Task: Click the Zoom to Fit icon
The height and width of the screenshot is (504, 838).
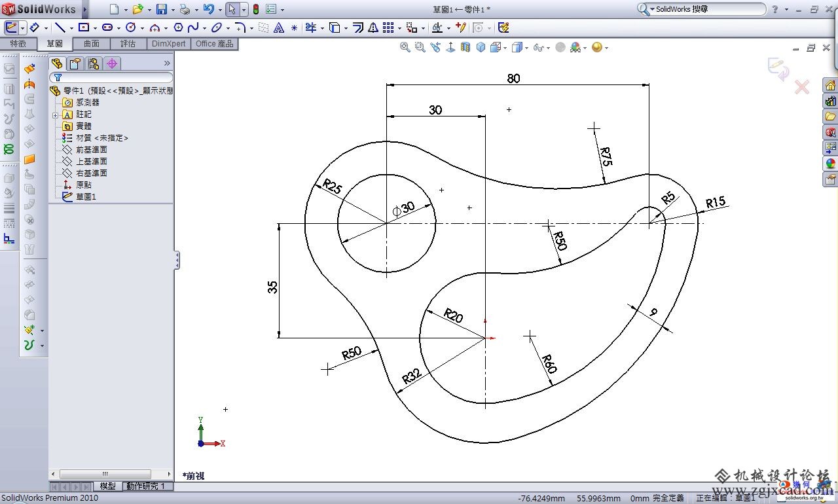Action: 405,47
